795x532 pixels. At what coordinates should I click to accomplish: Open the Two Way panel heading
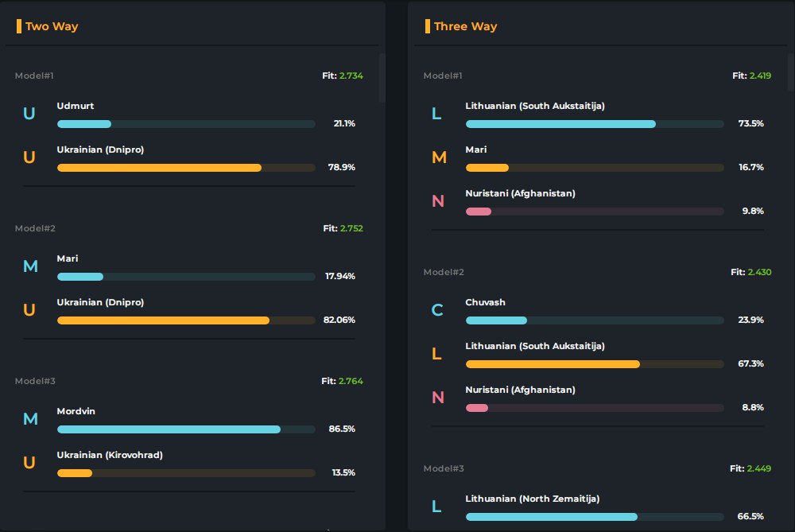tap(52, 26)
